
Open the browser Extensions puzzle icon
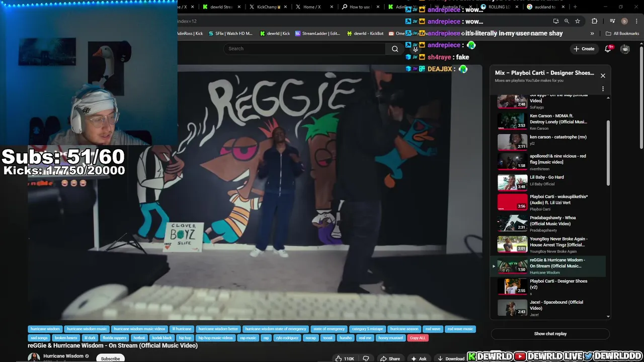click(x=595, y=21)
